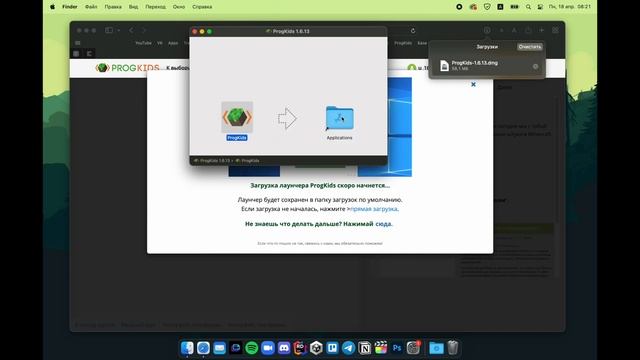Open Finder from the Dock

(187, 348)
